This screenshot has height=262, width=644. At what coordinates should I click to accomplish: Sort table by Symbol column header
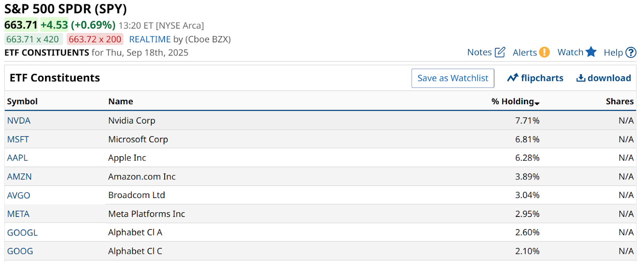pyautogui.click(x=22, y=101)
